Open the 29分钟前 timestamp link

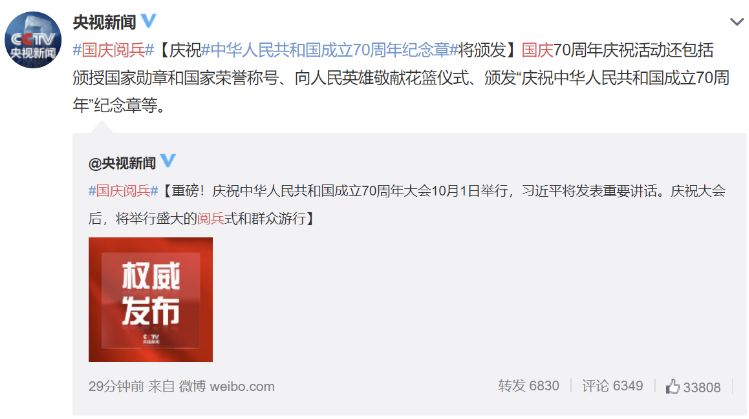[x=116, y=386]
